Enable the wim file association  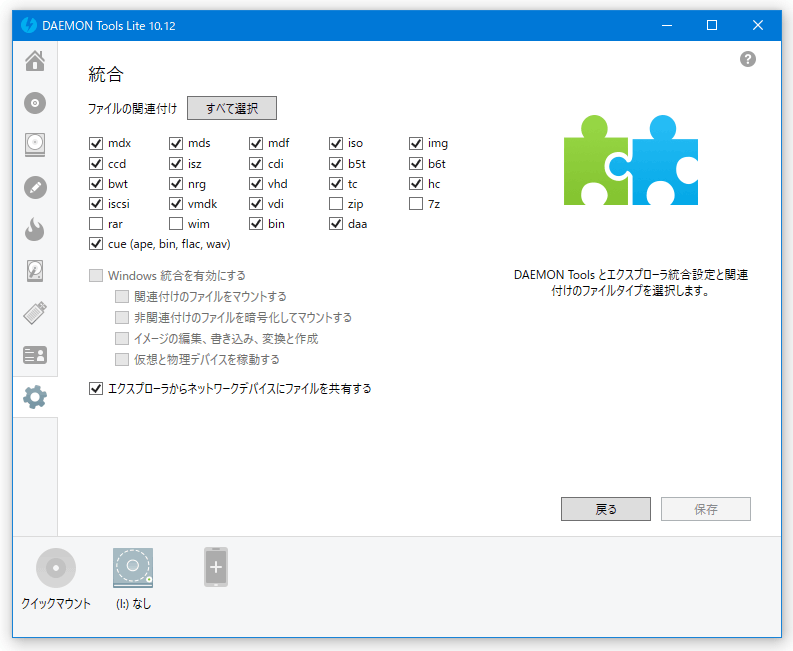(x=175, y=224)
